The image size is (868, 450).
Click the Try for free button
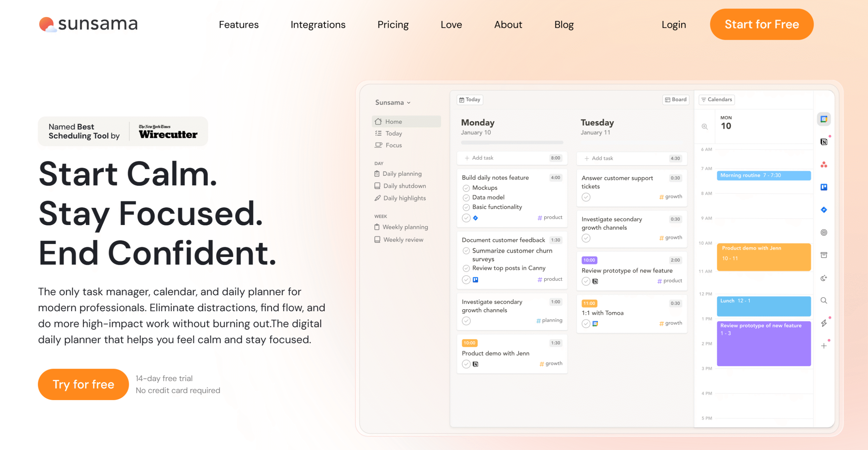click(83, 384)
